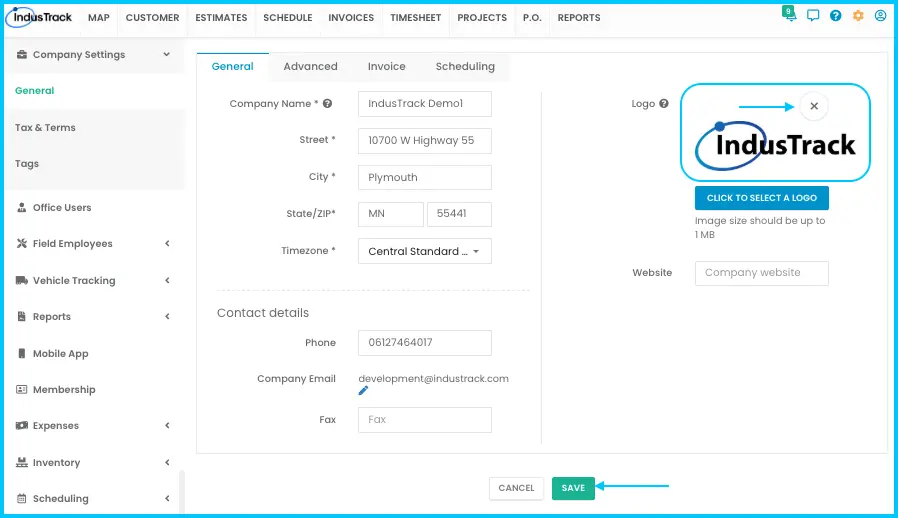
Task: Edit company email with the pencil icon
Action: point(363,391)
